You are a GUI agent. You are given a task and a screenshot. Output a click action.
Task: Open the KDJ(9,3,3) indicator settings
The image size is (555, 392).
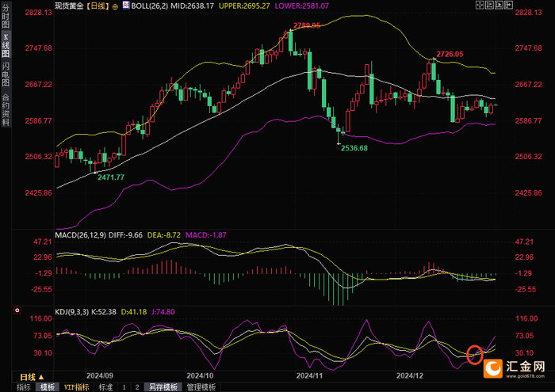pos(72,312)
